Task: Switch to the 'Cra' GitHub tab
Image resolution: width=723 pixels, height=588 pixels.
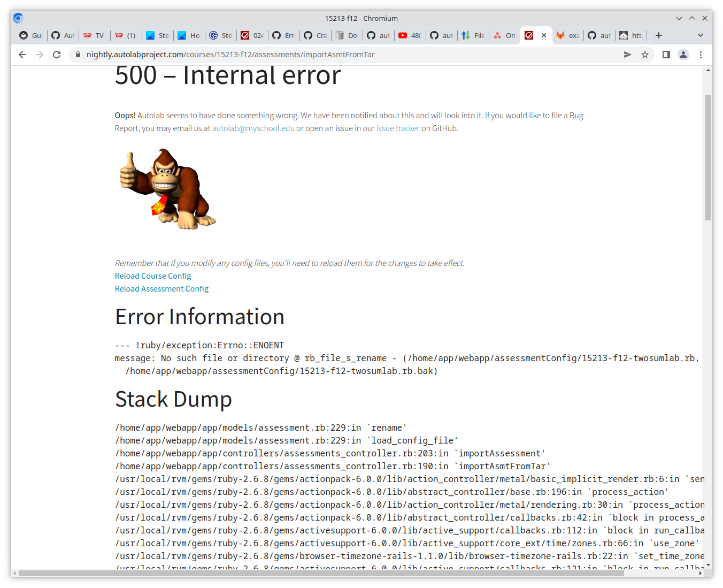Action: click(315, 35)
